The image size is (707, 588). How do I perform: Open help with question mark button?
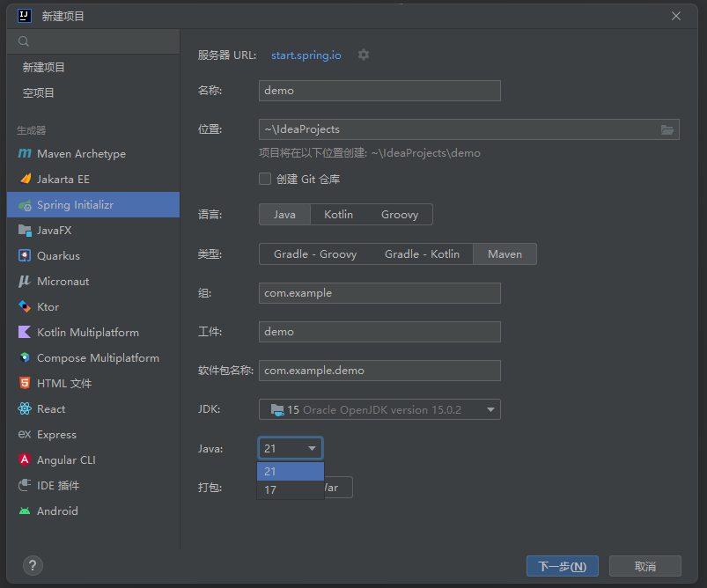pos(33,565)
